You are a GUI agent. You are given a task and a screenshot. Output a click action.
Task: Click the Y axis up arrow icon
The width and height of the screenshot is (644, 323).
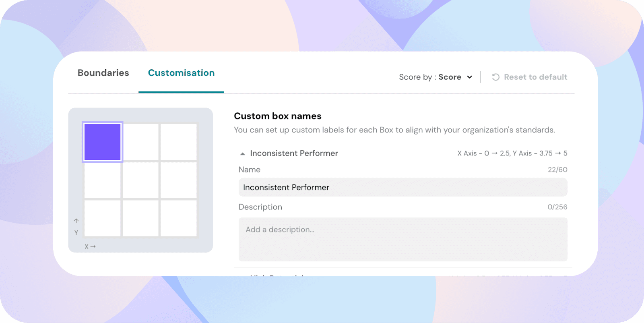click(x=76, y=221)
